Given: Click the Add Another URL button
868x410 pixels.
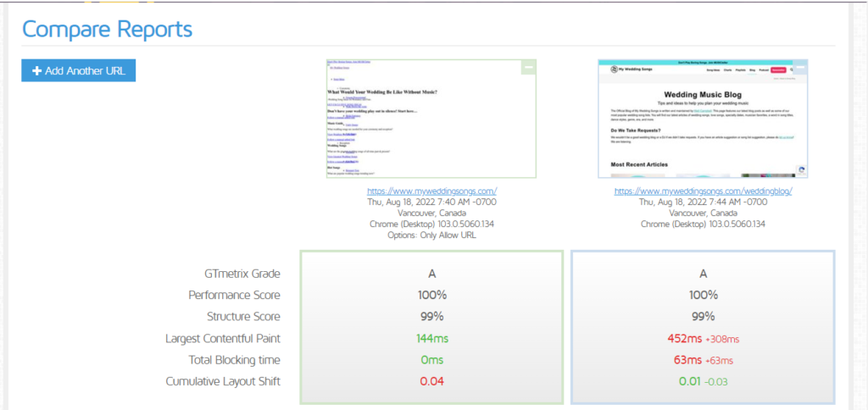Looking at the screenshot, I should (x=79, y=71).
